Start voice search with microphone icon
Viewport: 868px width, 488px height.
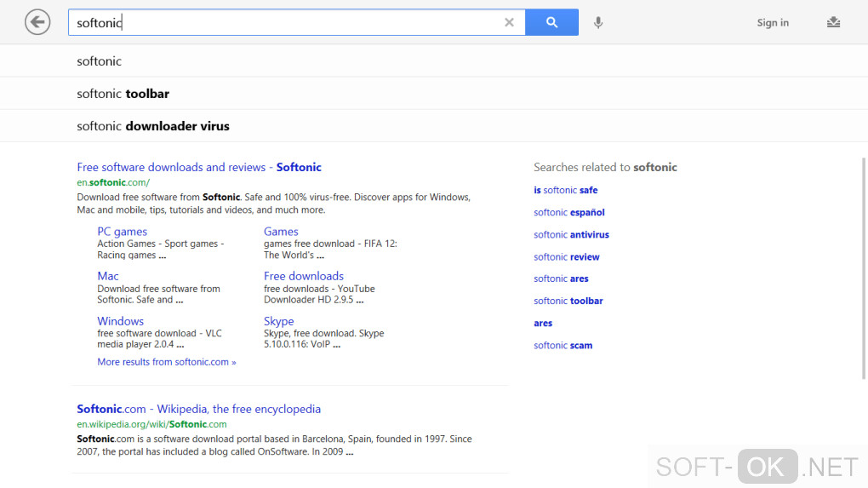click(598, 23)
